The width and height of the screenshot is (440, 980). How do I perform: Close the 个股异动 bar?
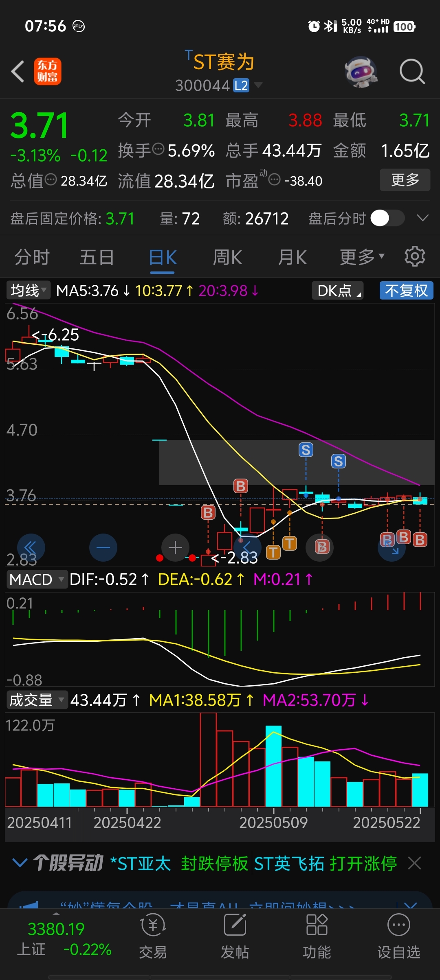(414, 863)
